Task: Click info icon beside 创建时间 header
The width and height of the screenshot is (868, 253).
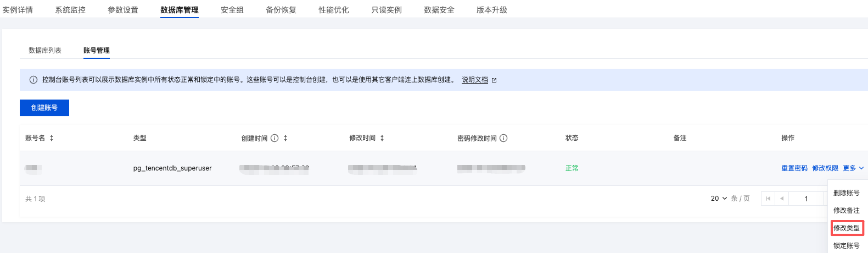Action: pyautogui.click(x=275, y=138)
